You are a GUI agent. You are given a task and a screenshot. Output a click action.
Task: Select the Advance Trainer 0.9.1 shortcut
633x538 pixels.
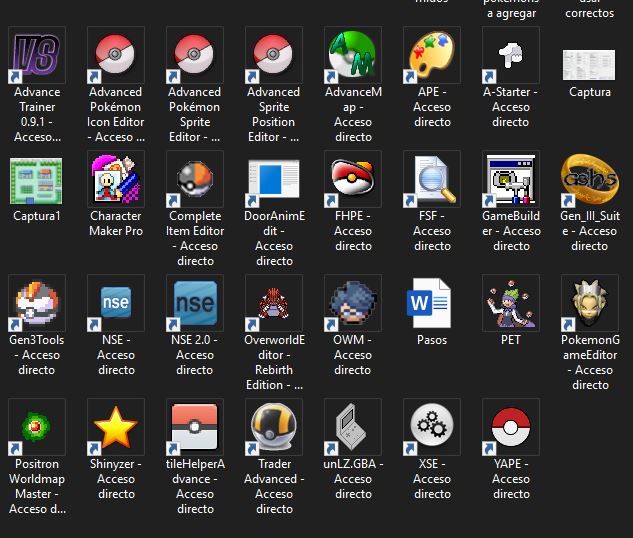point(37,56)
